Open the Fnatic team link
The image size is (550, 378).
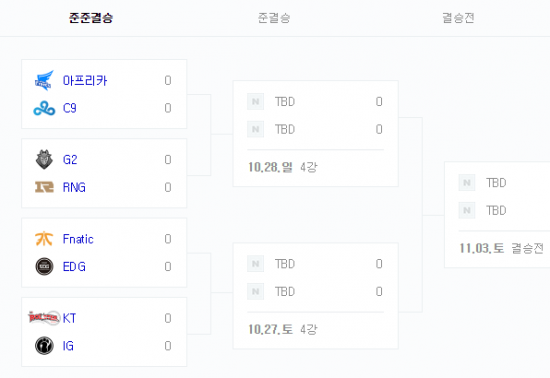(x=78, y=239)
